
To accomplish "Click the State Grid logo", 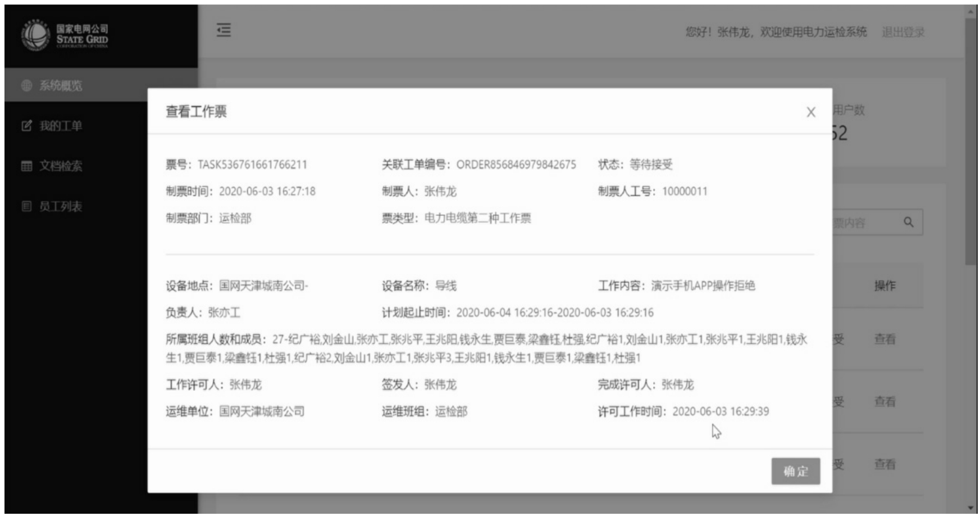I will pyautogui.click(x=65, y=35).
